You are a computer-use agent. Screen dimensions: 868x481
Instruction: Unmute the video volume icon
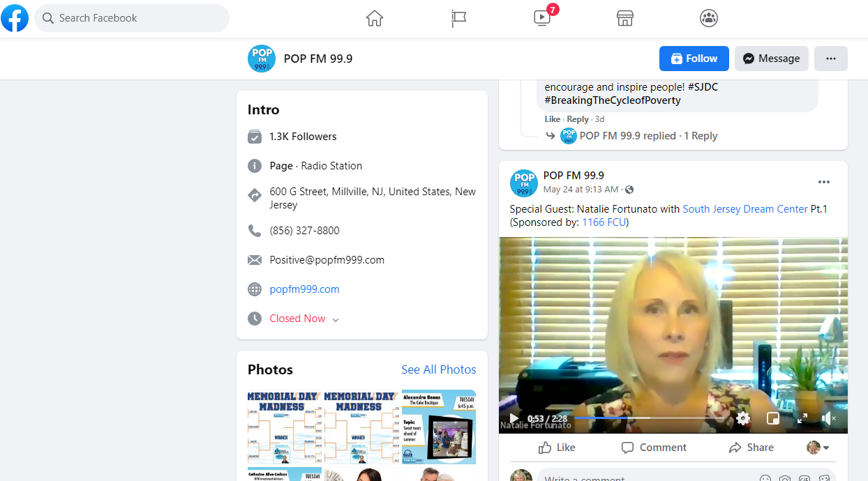point(828,418)
